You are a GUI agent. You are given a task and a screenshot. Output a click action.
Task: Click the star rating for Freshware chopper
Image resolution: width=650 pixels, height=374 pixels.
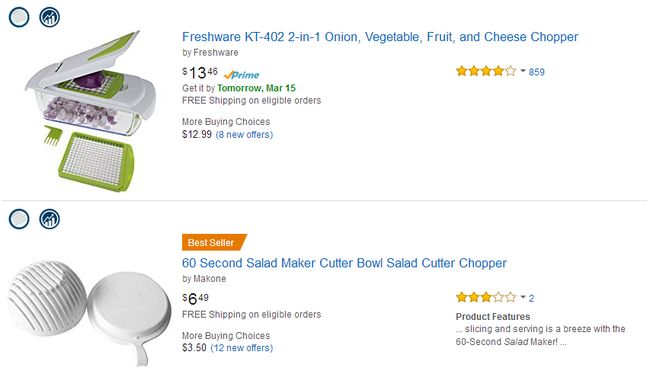tap(486, 71)
